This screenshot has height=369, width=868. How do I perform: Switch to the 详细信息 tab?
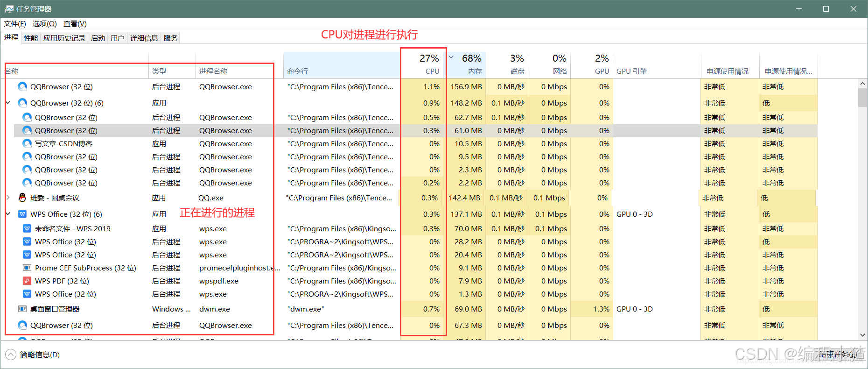tap(144, 38)
